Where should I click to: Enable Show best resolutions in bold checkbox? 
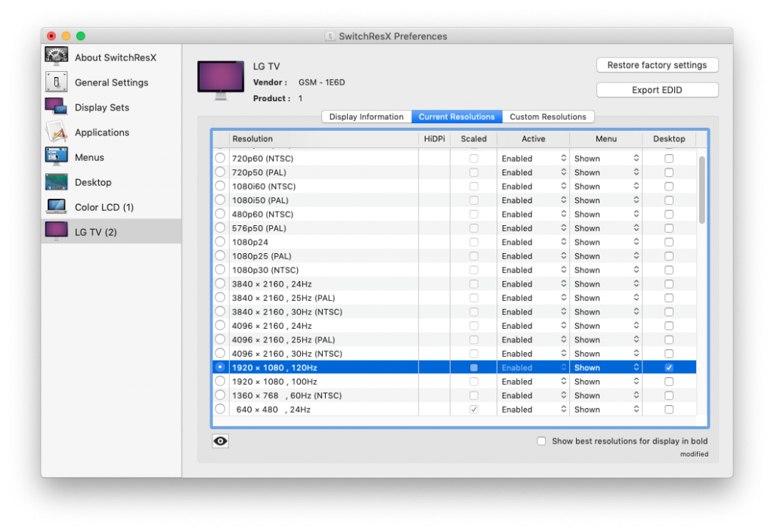(x=541, y=441)
